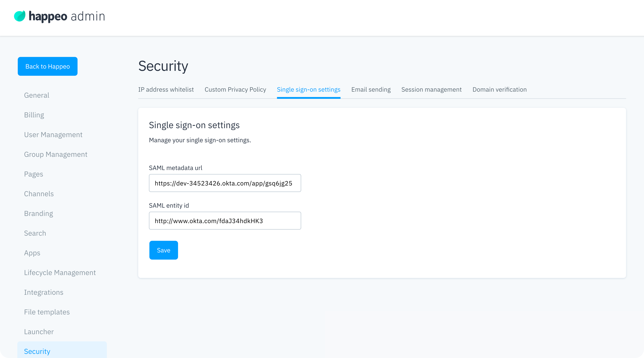Switch to Email sending tab
Screen dimensions: 644x358
[371, 89]
